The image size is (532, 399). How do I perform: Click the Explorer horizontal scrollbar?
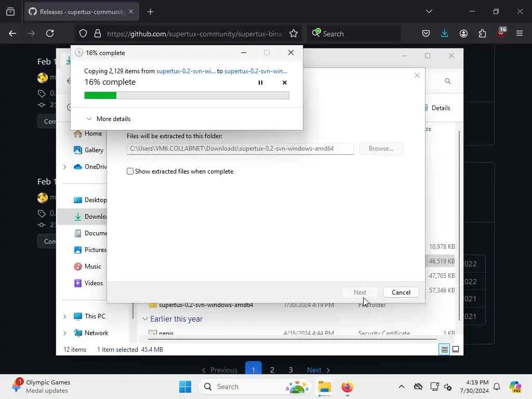coord(292,339)
